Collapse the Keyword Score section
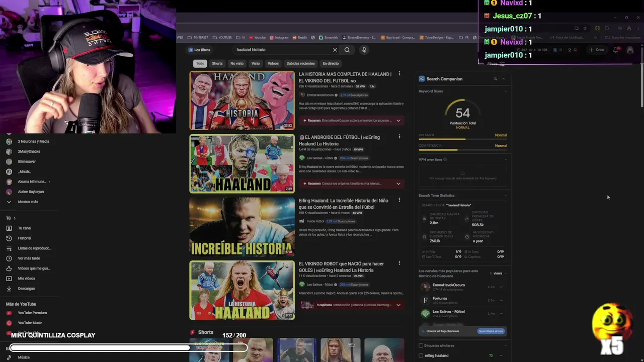 click(506, 91)
